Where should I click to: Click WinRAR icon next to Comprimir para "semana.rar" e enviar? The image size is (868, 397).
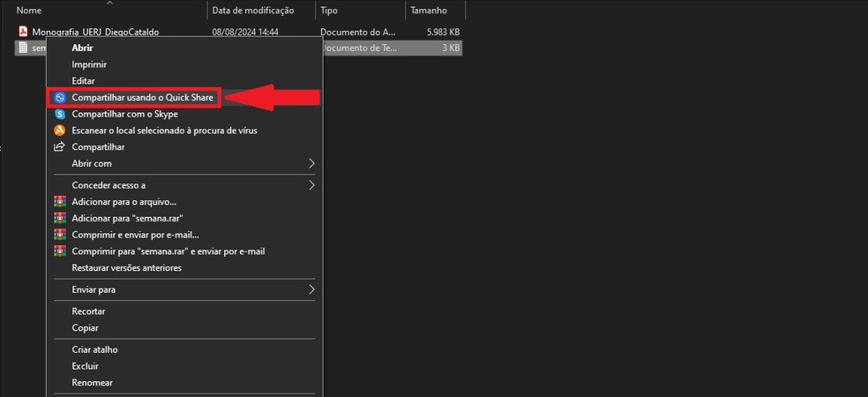(60, 251)
